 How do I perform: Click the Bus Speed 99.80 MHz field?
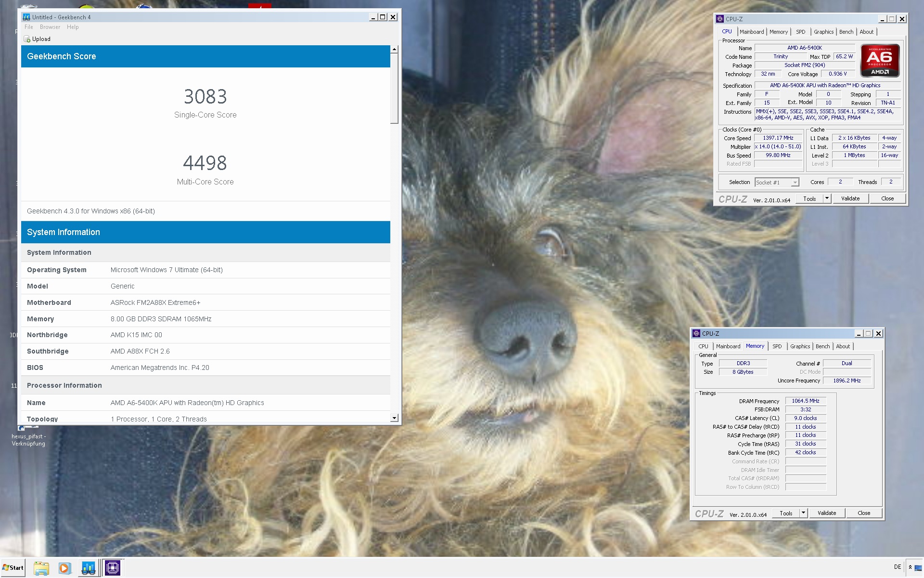click(778, 155)
